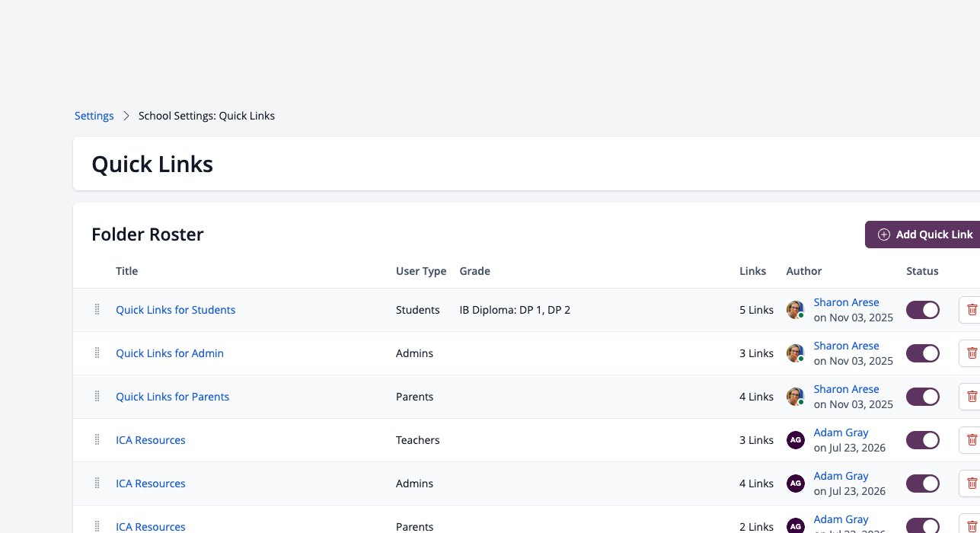Click the 'School Settings: Quick Links' breadcrumb text
This screenshot has width=980, height=533.
[x=206, y=116]
